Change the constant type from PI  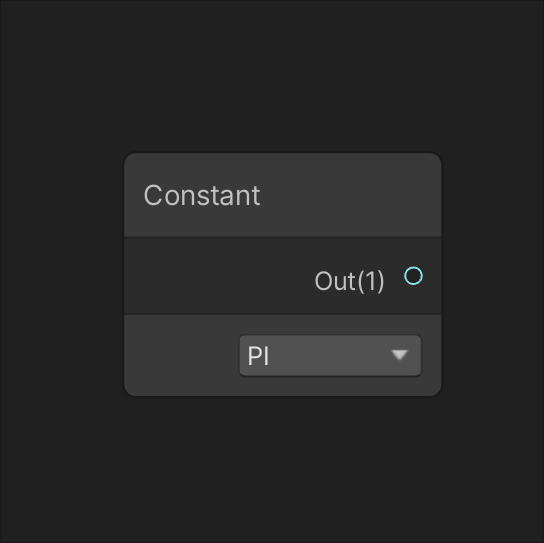pyautogui.click(x=330, y=355)
